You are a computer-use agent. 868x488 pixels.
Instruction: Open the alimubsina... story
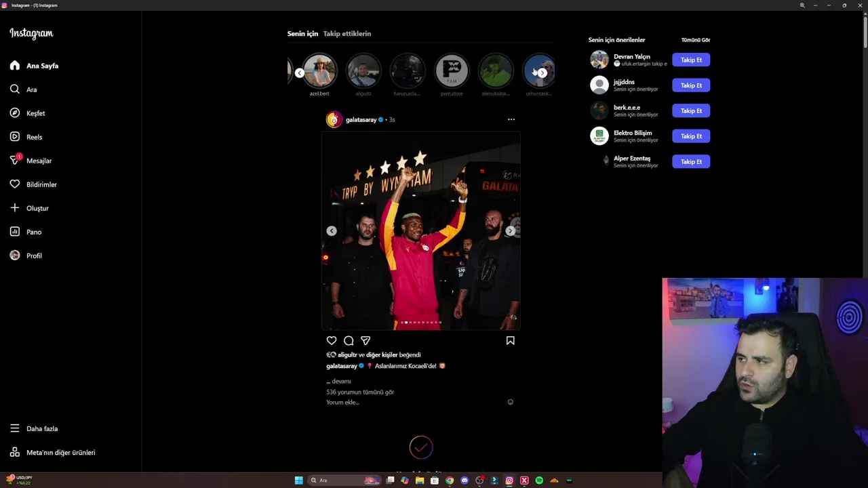pyautogui.click(x=496, y=70)
